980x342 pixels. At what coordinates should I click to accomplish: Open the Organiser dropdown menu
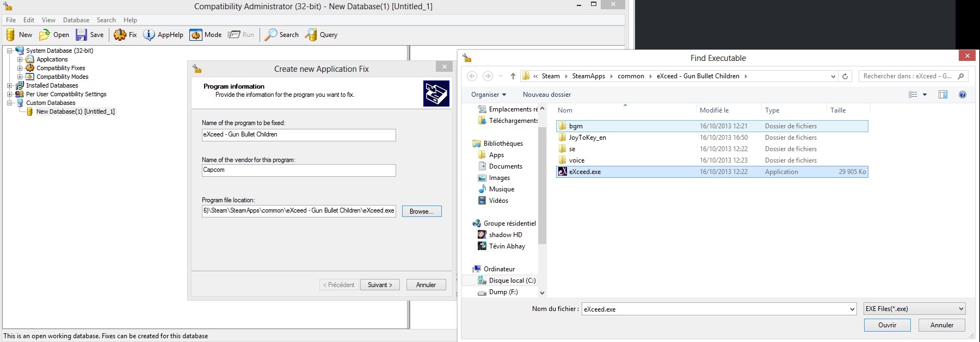tap(488, 95)
